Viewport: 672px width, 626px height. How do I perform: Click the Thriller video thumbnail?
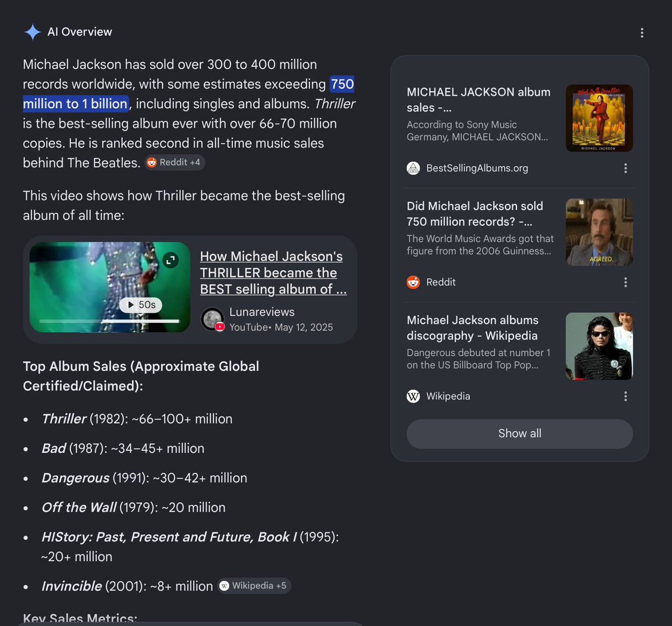(x=110, y=288)
